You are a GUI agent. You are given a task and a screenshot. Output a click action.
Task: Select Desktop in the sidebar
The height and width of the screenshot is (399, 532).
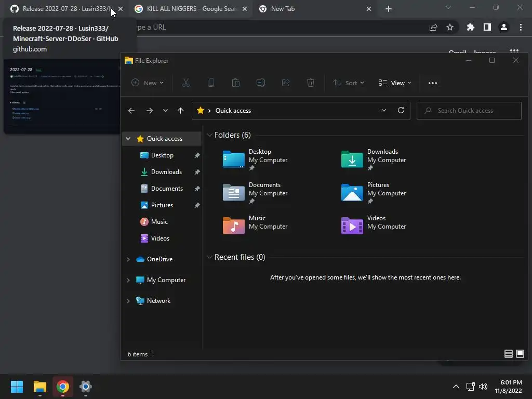[162, 155]
